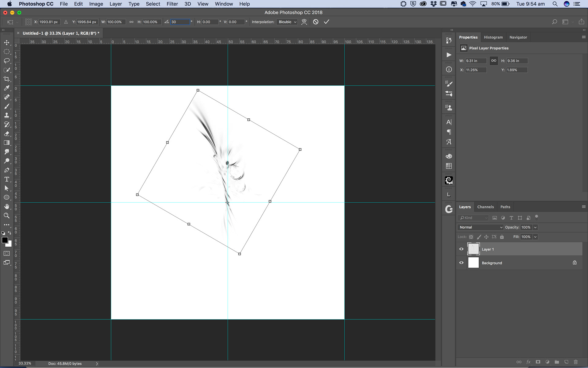Open the Normal blend mode dropdown
The width and height of the screenshot is (588, 368).
click(481, 227)
